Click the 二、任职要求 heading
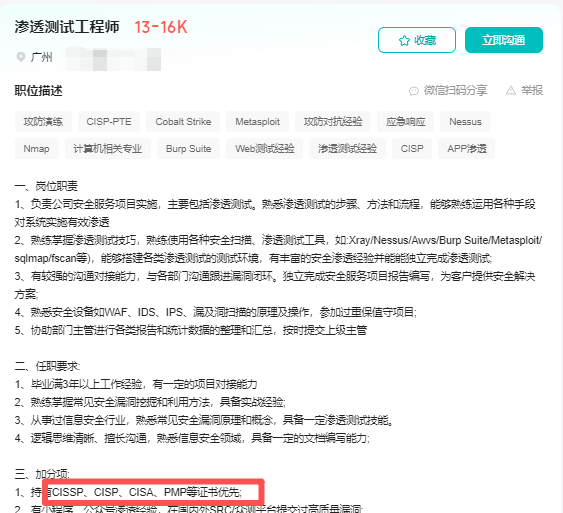The image size is (563, 513). coord(47,366)
